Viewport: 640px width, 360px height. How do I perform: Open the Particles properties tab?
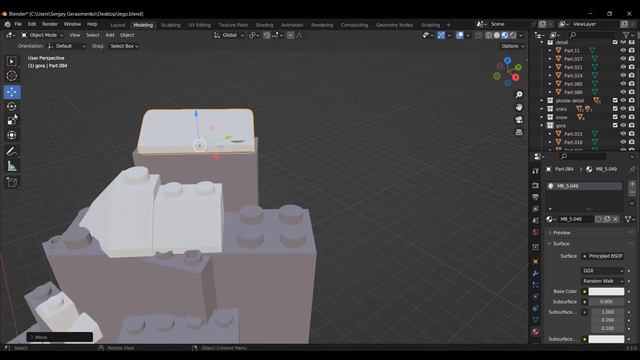click(x=536, y=285)
